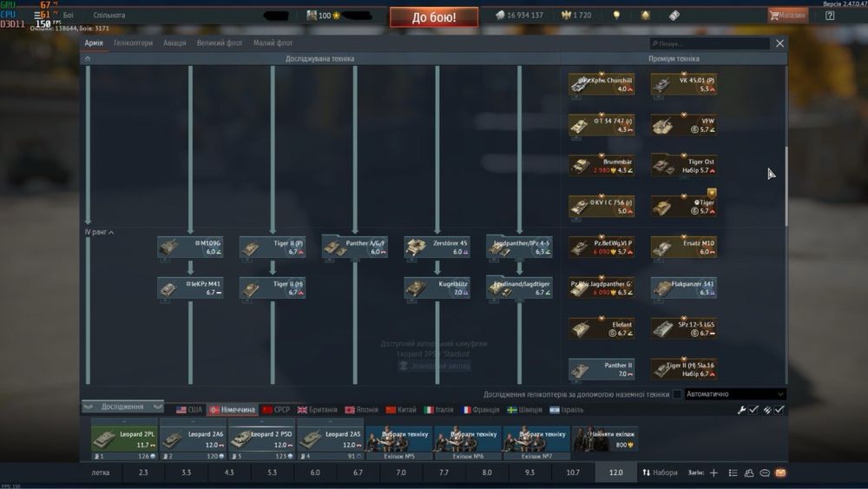Click the До бою! button
This screenshot has width=868, height=489.
point(434,17)
